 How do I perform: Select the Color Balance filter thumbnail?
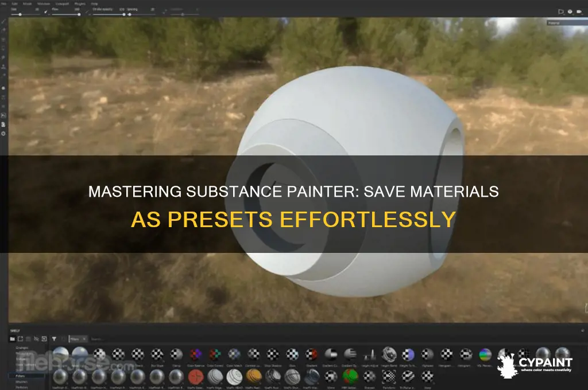196,354
